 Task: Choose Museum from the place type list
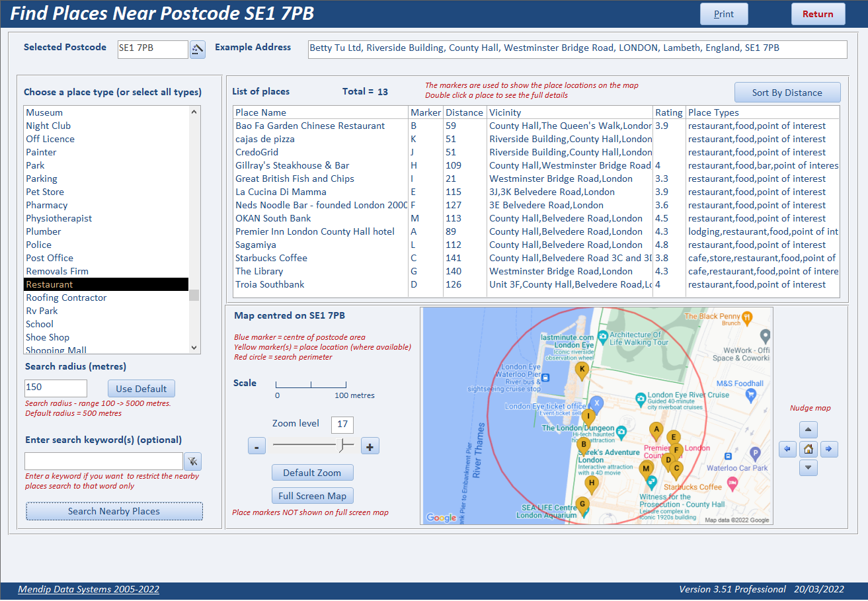click(106, 112)
